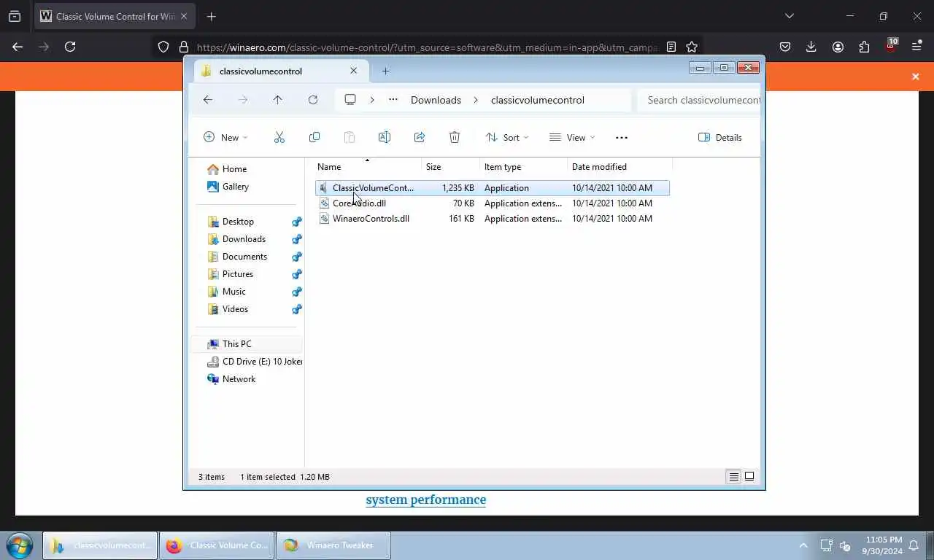Click the Delete trash can icon
934x560 pixels.
coord(455,137)
